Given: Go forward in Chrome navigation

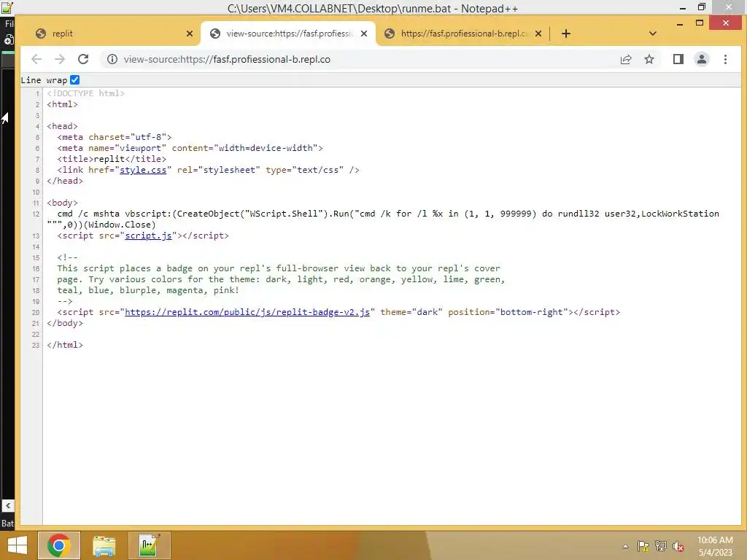Looking at the screenshot, I should (60, 59).
